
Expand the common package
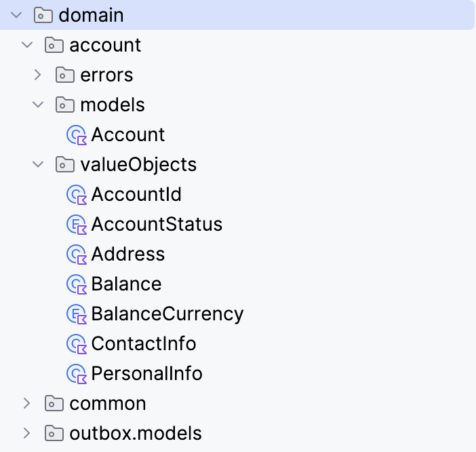[27, 403]
